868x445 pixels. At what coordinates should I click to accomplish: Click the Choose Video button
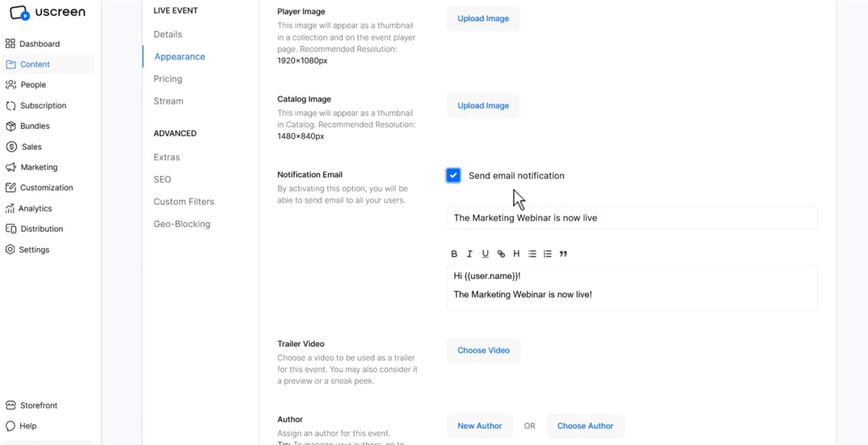point(483,350)
